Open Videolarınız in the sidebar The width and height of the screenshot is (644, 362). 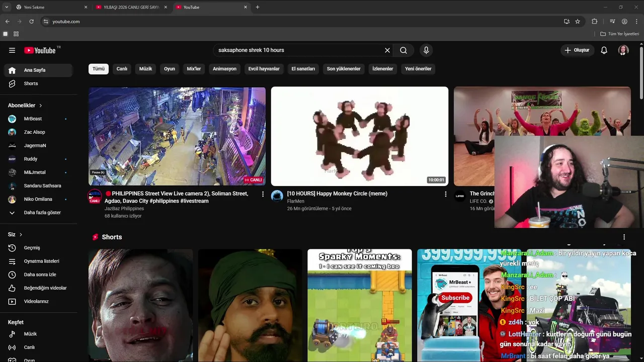(x=38, y=302)
